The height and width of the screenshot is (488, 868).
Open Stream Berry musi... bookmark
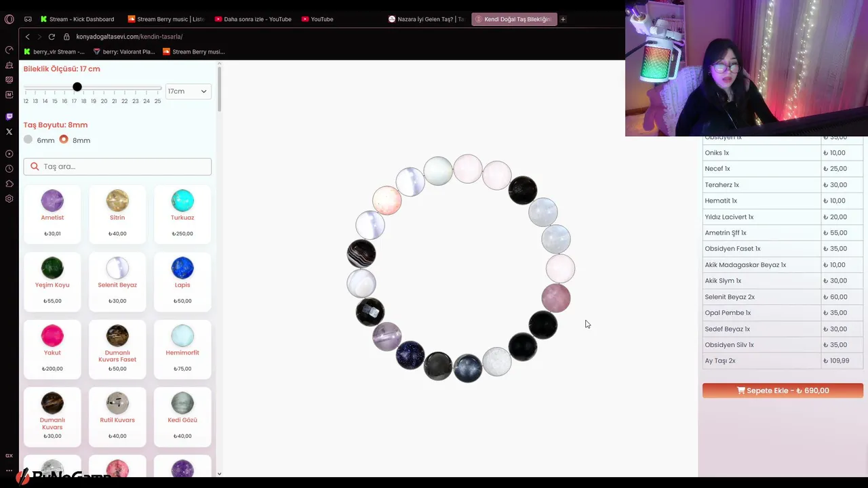tap(194, 52)
